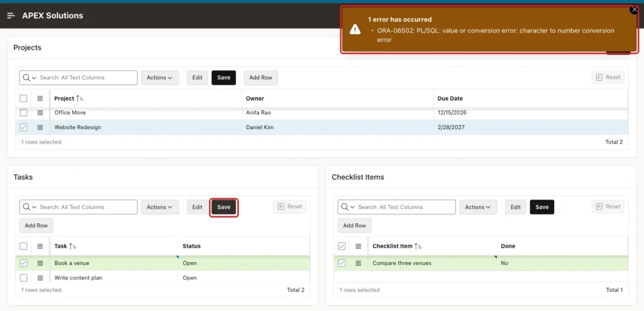Select the 2/28/2027 due date cell
The height and width of the screenshot is (311, 644).
(531, 128)
